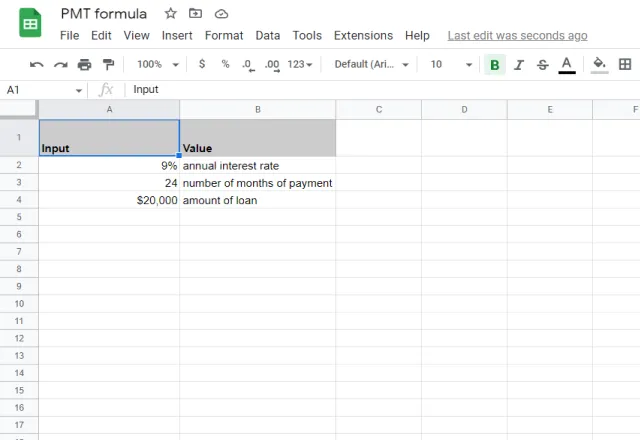Undo the last action

[36, 64]
